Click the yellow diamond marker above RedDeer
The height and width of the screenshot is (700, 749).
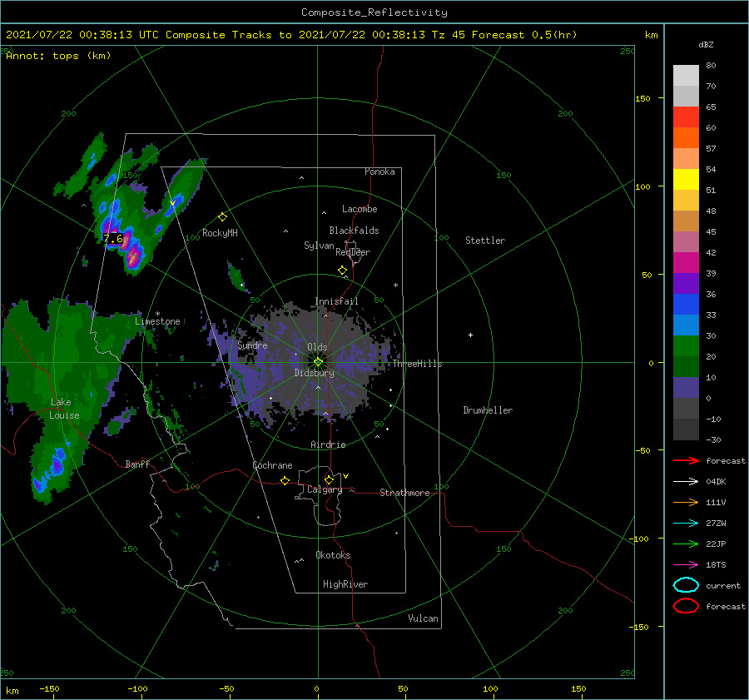pos(342,271)
